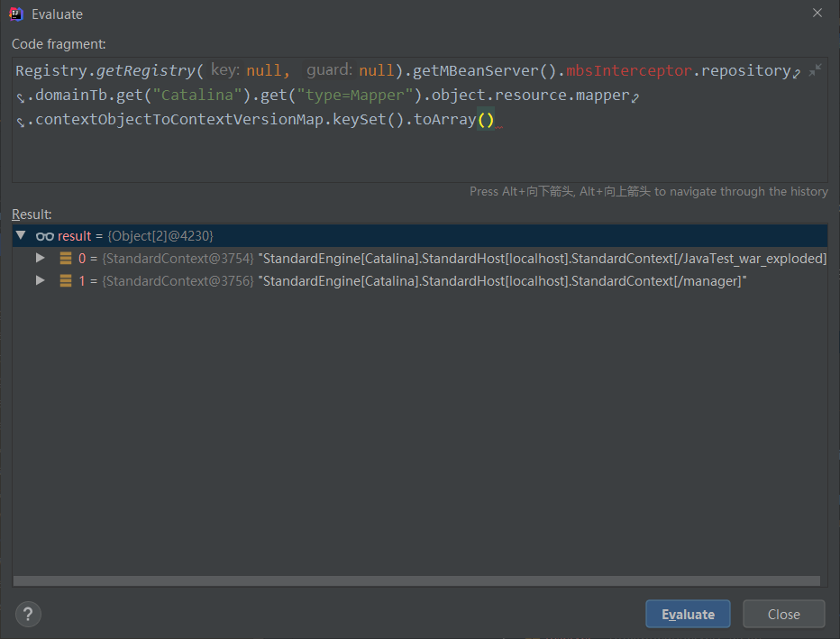Close the Evaluate dialog with X

pos(817,13)
